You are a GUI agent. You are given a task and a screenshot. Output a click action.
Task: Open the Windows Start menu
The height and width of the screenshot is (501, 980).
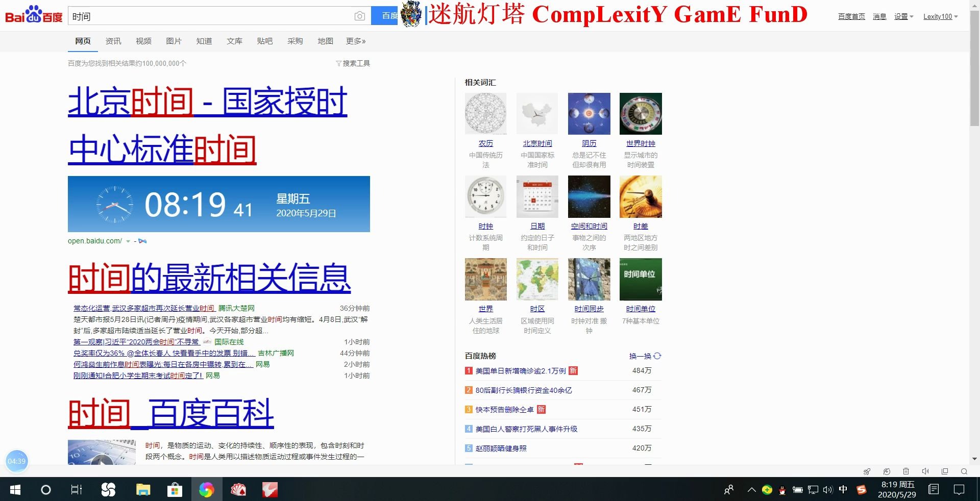coord(15,490)
